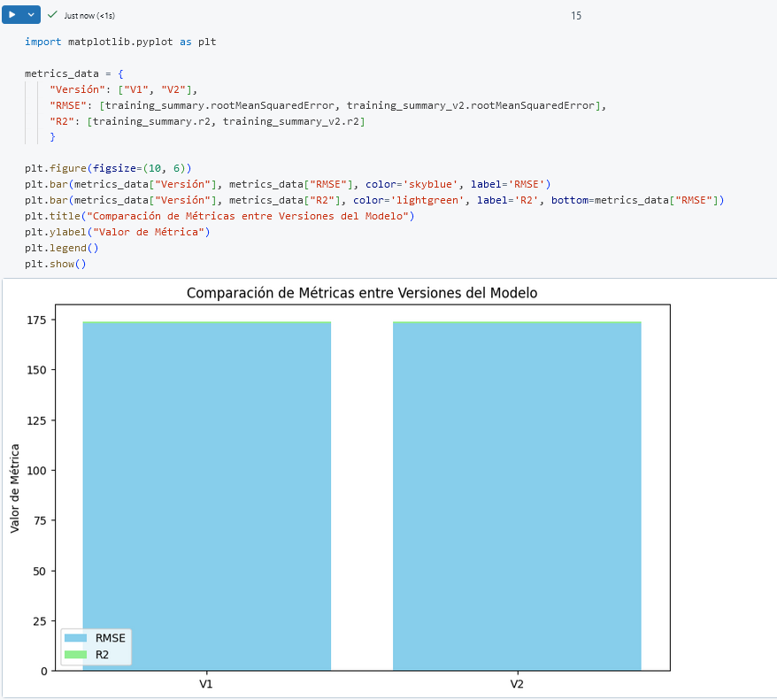Click the V2 x-axis tick label

point(516,685)
